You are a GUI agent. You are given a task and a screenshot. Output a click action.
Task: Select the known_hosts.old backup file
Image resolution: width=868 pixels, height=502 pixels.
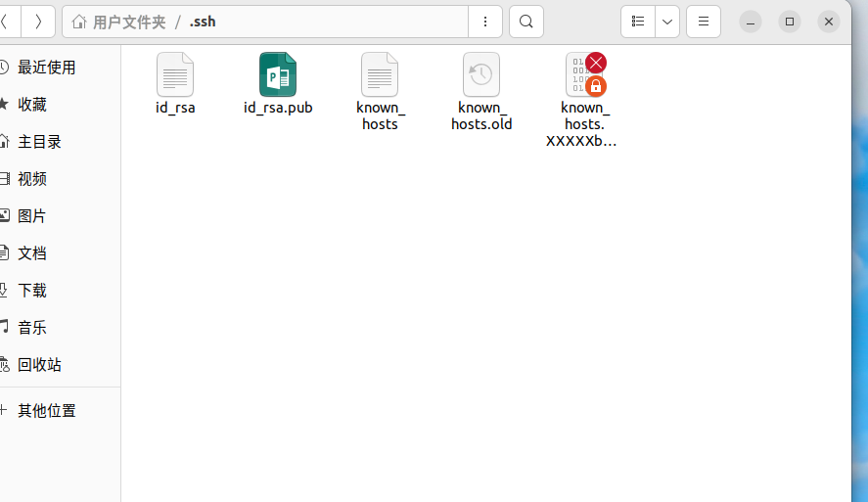pos(481,75)
